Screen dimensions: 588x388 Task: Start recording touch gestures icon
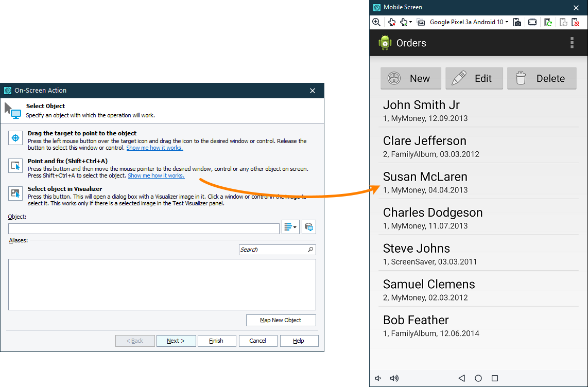391,22
